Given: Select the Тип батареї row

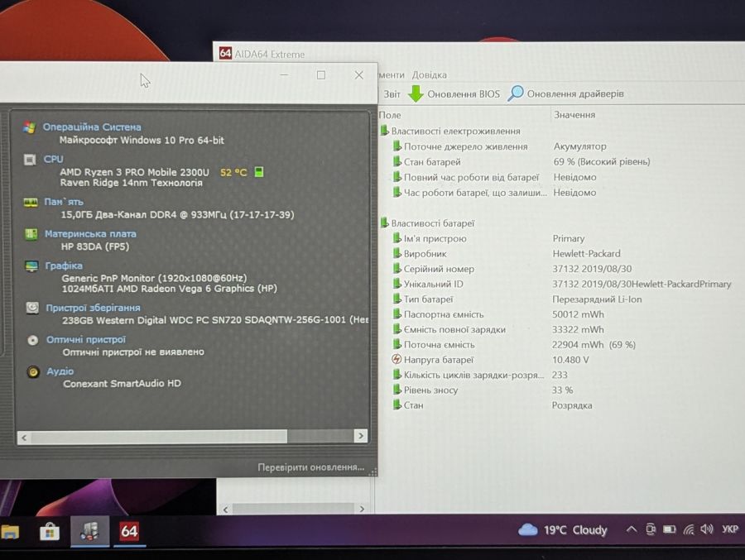Looking at the screenshot, I should pyautogui.click(x=561, y=299).
